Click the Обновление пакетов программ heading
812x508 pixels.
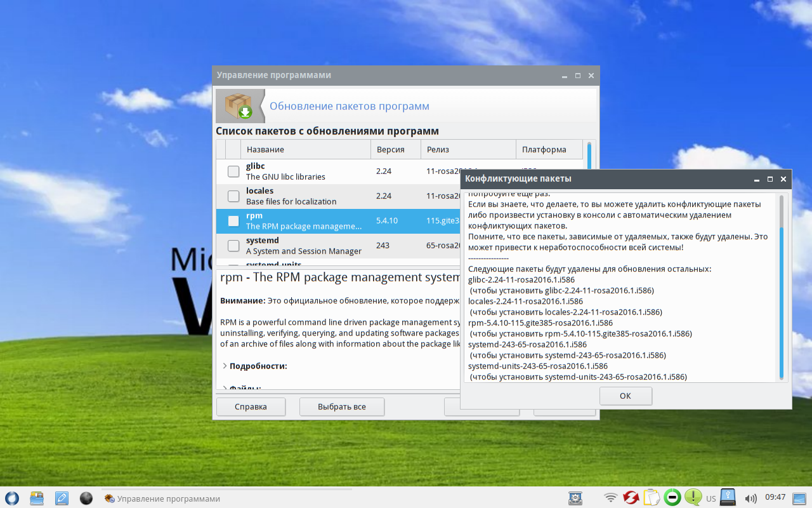tap(350, 106)
